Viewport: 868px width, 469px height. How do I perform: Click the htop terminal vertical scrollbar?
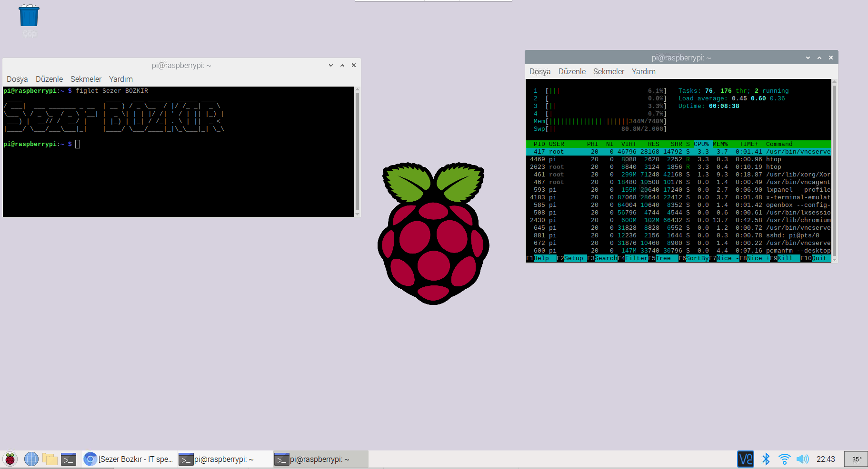[834, 170]
